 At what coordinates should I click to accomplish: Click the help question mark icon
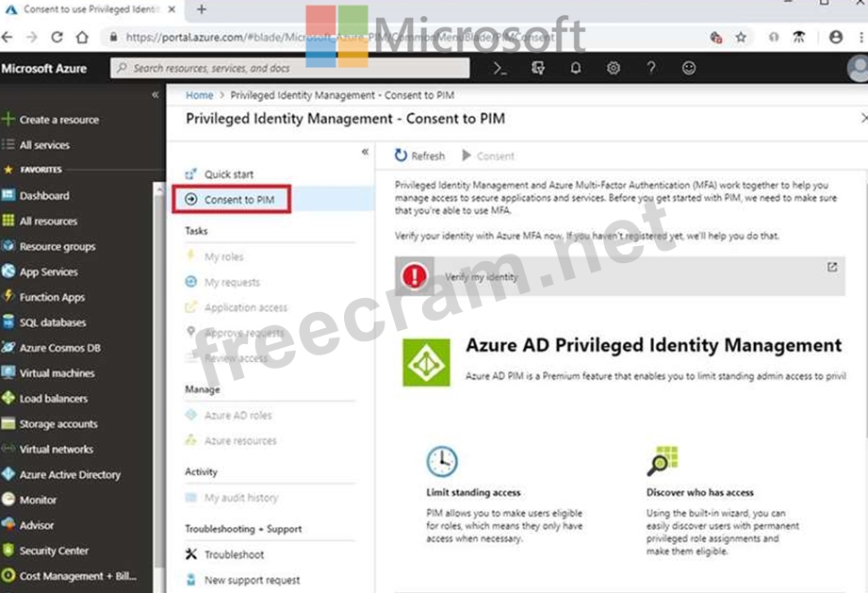651,68
